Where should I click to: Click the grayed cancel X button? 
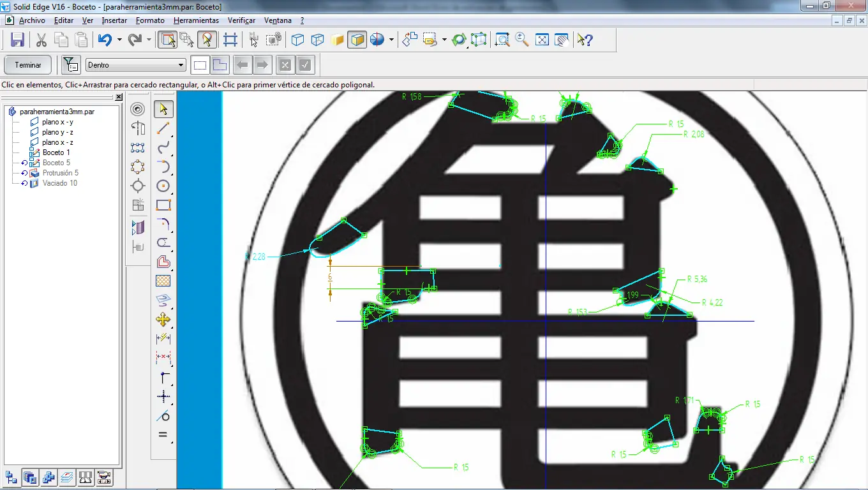click(x=285, y=65)
